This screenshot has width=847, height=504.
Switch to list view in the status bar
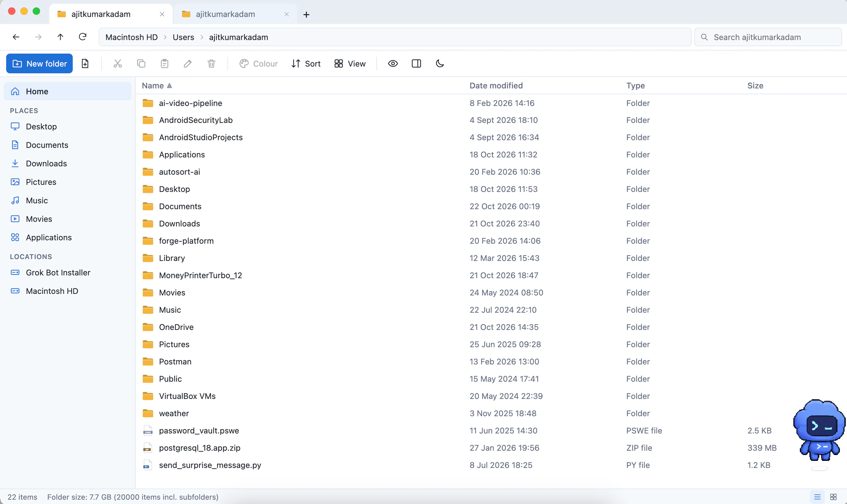coord(817,497)
